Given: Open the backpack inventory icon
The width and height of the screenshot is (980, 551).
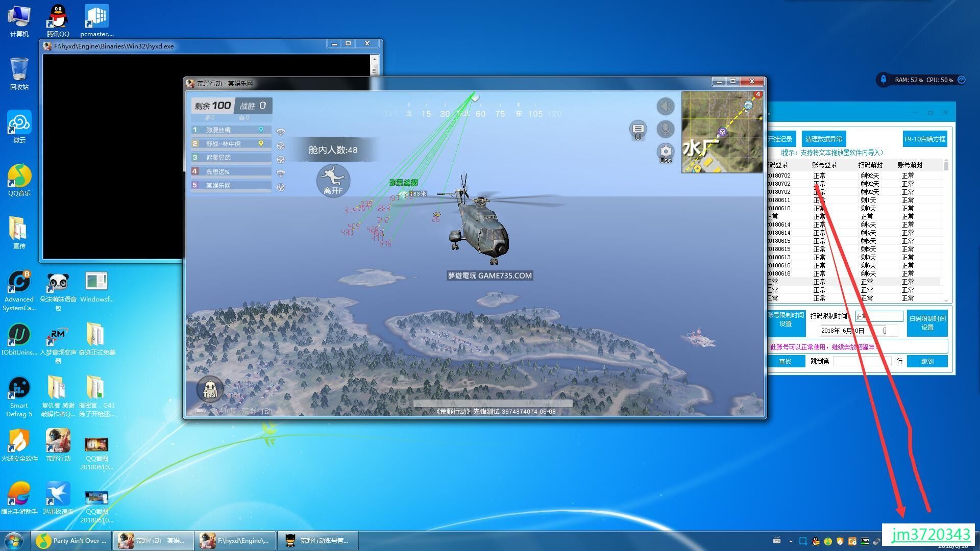Looking at the screenshot, I should tap(210, 390).
